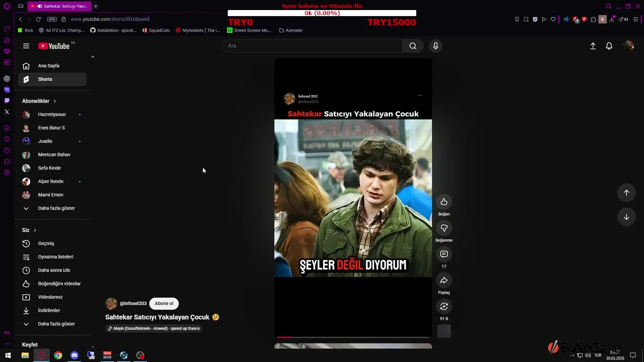Open Animeler bookmarks folder

tap(291, 30)
